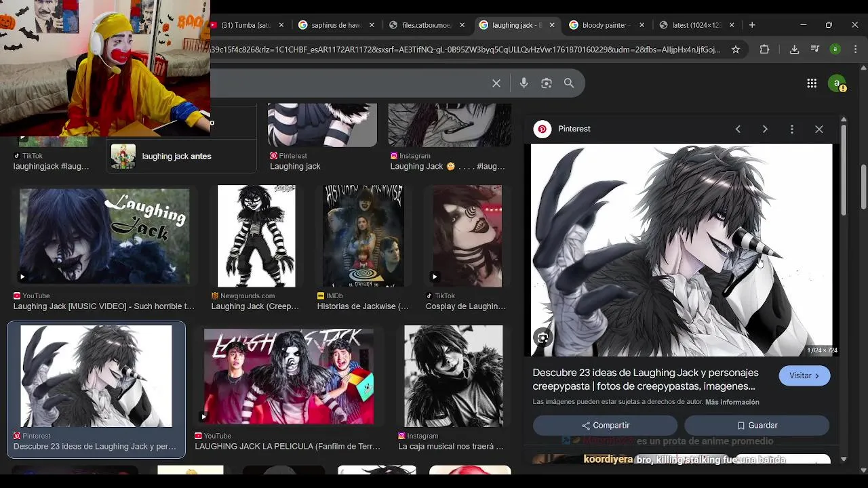This screenshot has width=868, height=488.
Task: Open Instagram 'Laughing Jack 😊' result caption
Action: click(448, 166)
